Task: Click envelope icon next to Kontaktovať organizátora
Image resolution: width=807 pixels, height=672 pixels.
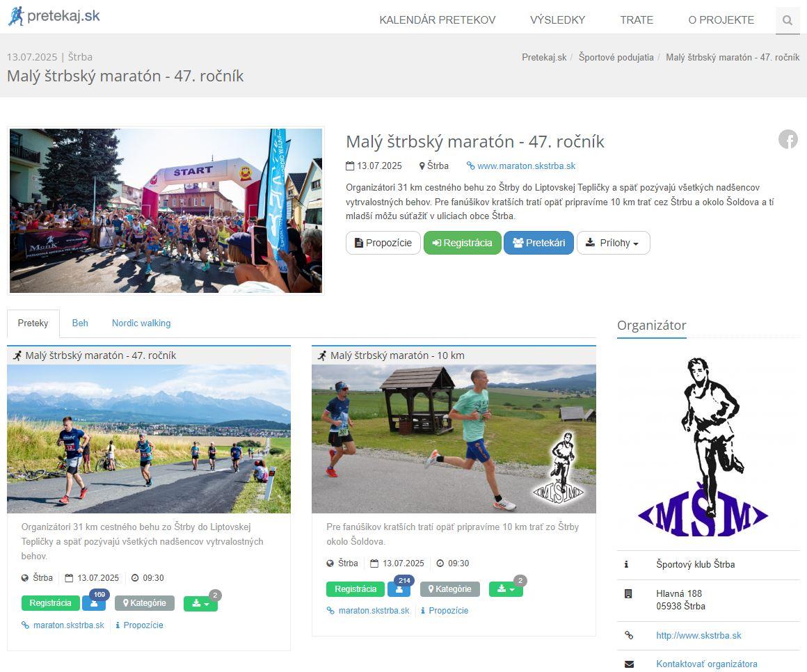Action: coord(629,664)
